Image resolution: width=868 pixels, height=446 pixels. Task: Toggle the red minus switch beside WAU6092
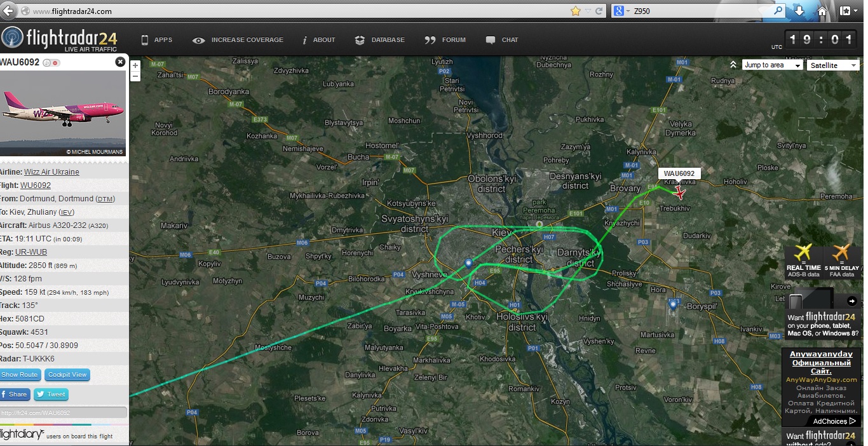[x=55, y=62]
